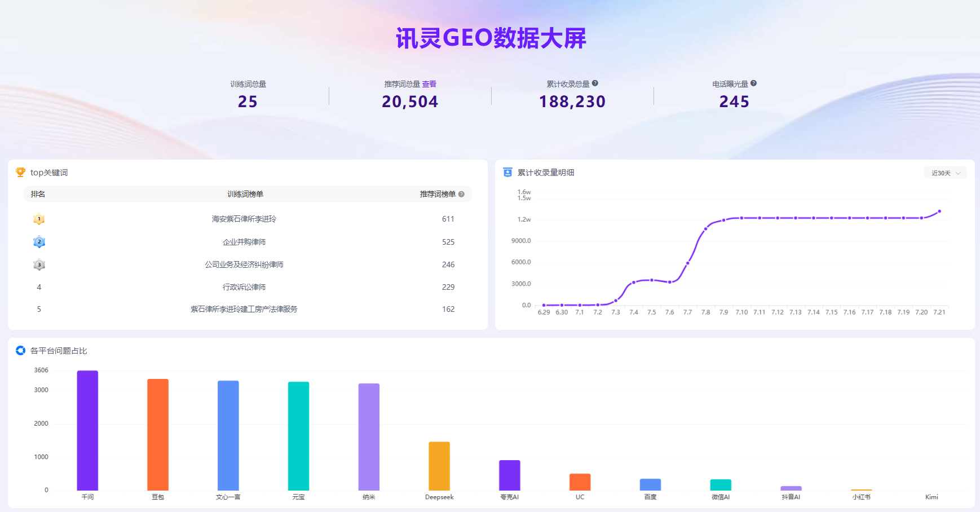
Task: Click the recommended count 229
Action: click(x=448, y=287)
